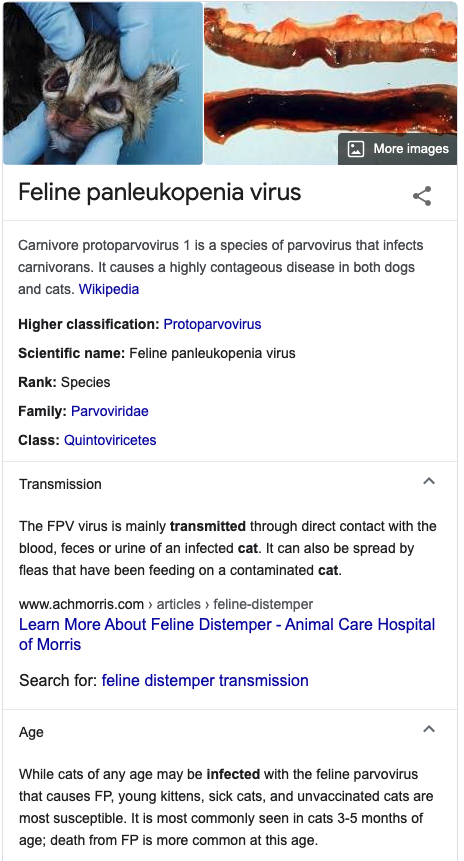Collapse the Age section chevron
464x861 pixels.
pos(429,729)
